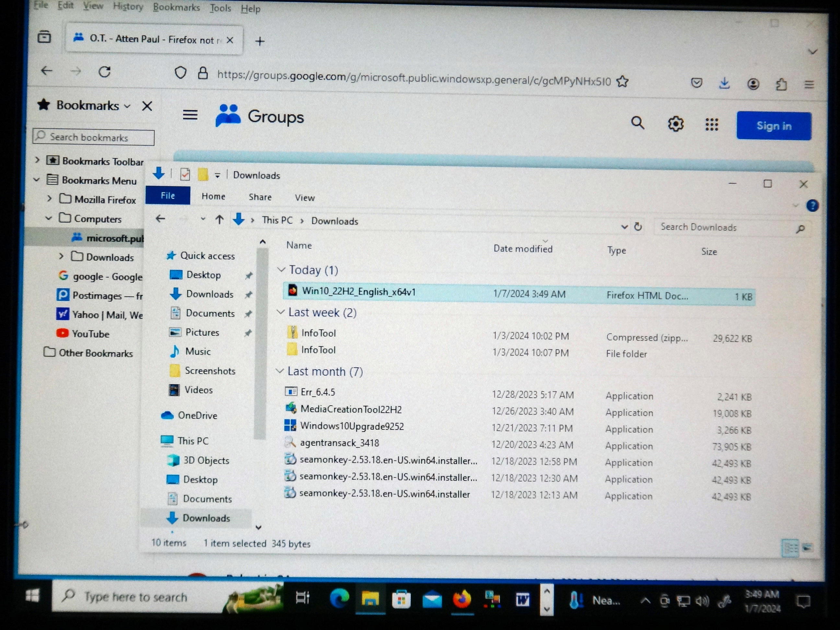Close the O.T. - Atten Paul tab
840x630 pixels.
click(x=230, y=40)
